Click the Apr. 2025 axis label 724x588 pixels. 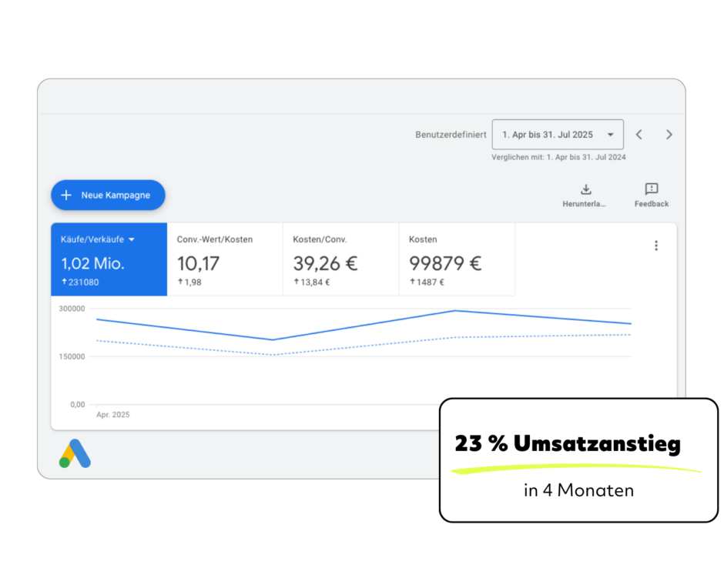[x=112, y=415]
